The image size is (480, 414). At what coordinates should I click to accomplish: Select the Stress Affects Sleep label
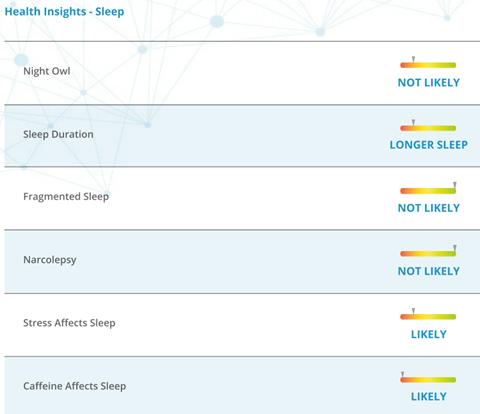click(x=69, y=323)
